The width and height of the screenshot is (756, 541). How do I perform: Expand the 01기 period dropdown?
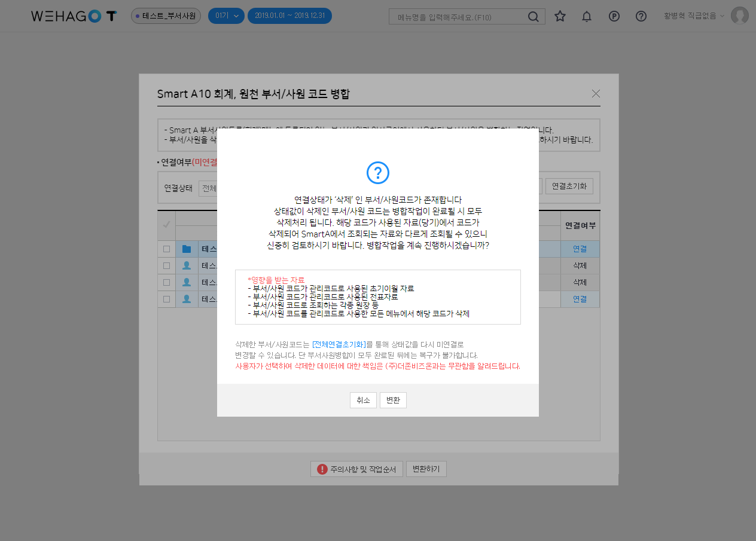(x=226, y=16)
